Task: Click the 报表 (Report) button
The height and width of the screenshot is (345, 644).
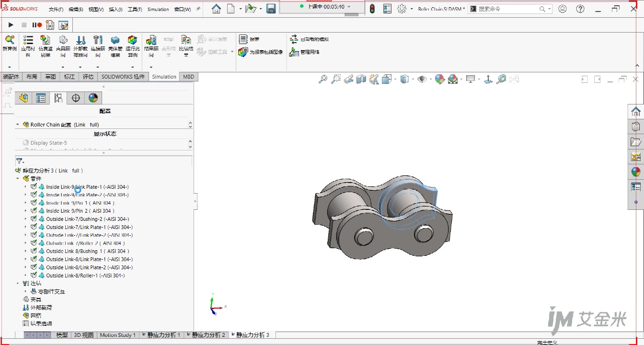Action: click(249, 39)
